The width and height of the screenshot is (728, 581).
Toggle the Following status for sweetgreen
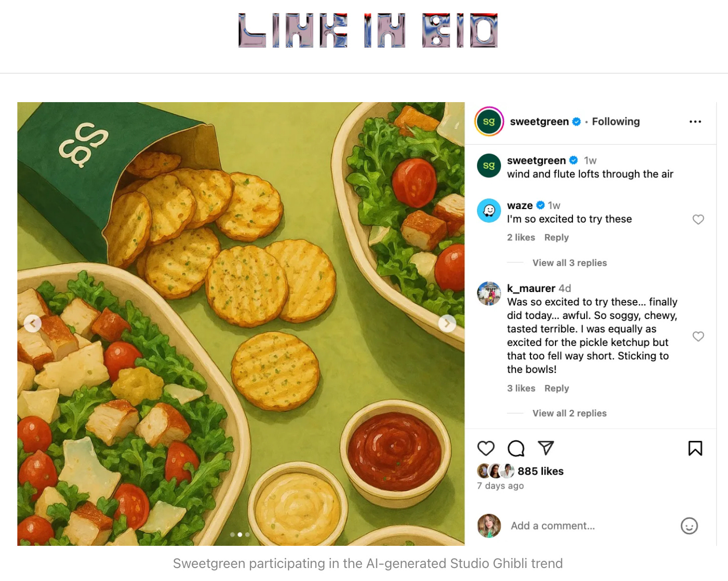(616, 122)
